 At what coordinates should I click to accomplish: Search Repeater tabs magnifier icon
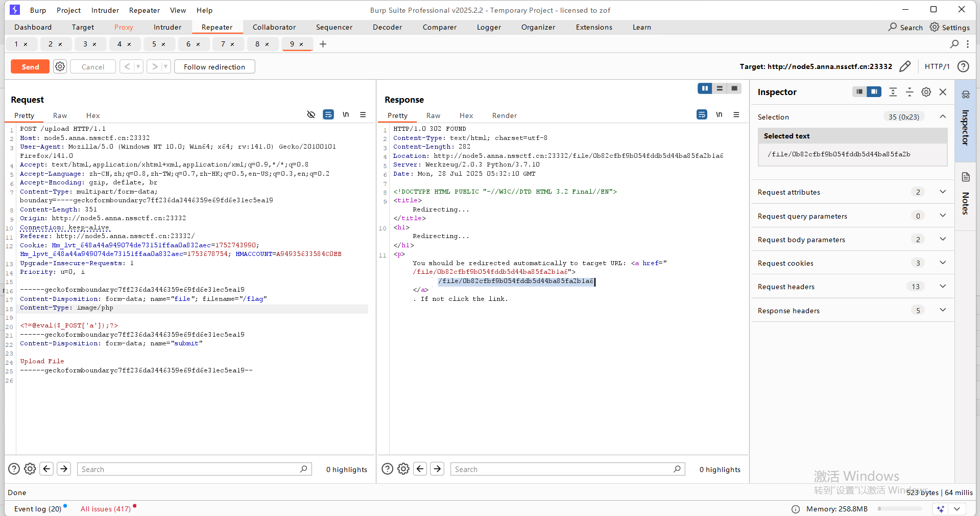click(x=954, y=44)
